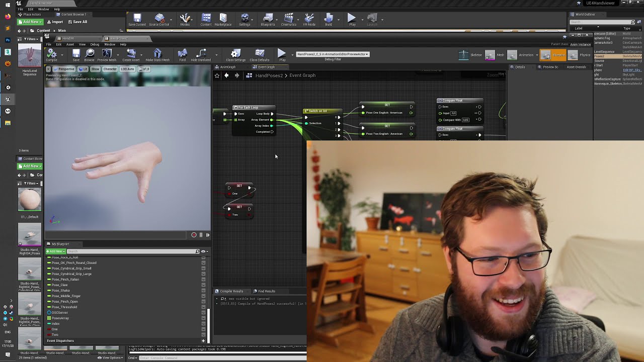Click the Save All button
This screenshot has width=644, height=362.
[77, 22]
